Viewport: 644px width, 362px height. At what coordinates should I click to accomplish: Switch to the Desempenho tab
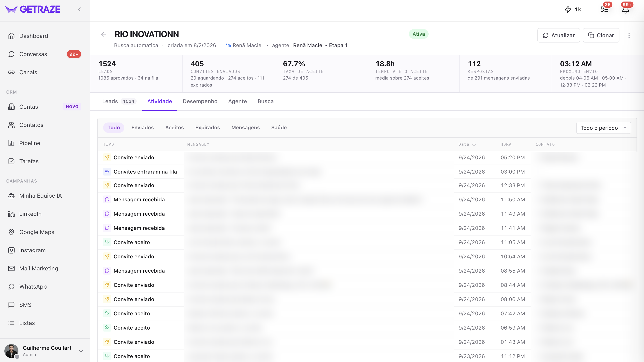tap(200, 101)
